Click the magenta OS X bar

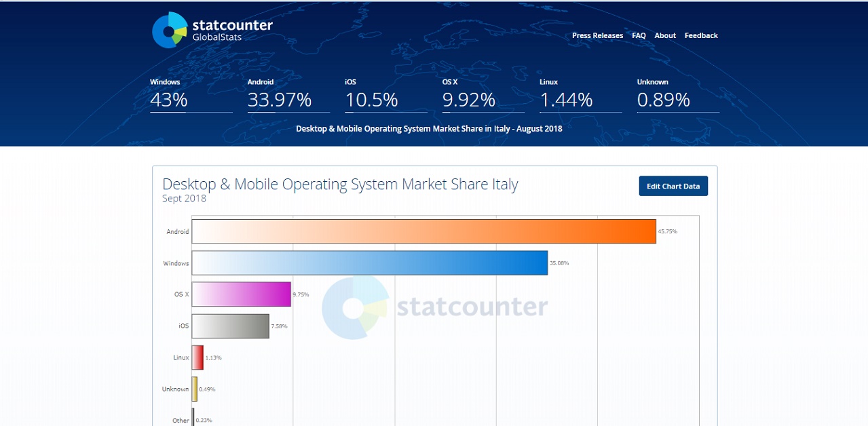click(242, 294)
